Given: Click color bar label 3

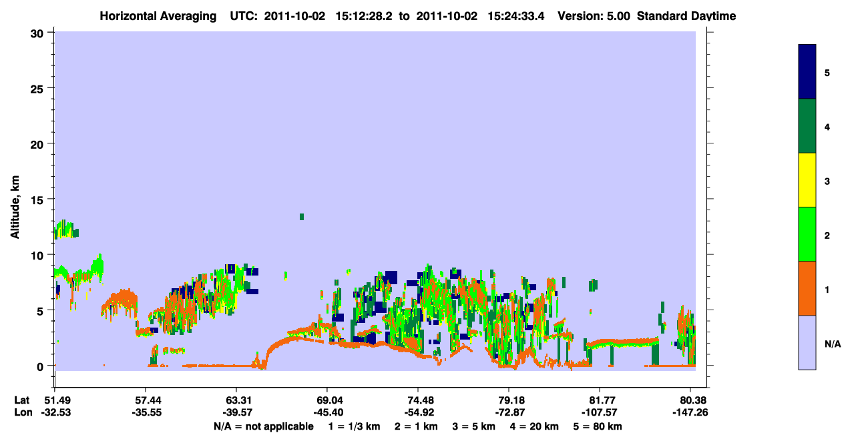Looking at the screenshot, I should coord(827,181).
